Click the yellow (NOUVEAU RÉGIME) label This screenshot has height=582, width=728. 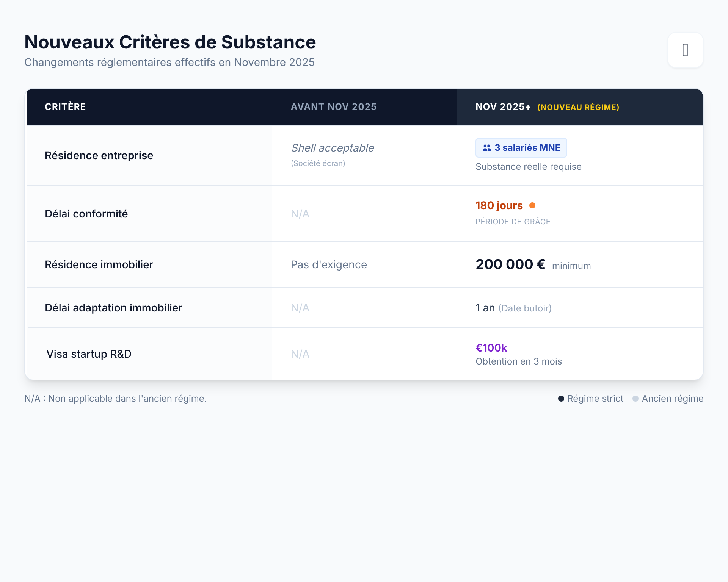point(578,107)
